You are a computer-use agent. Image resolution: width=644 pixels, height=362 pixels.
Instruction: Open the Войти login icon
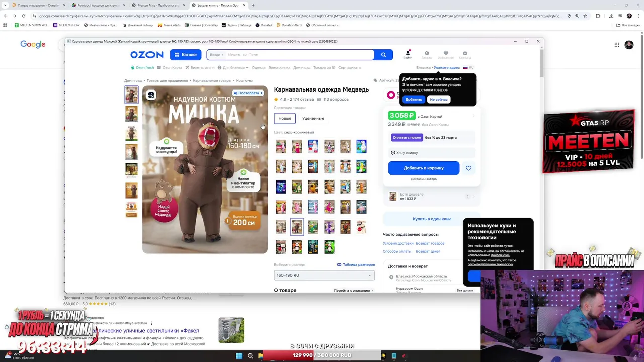408,54
